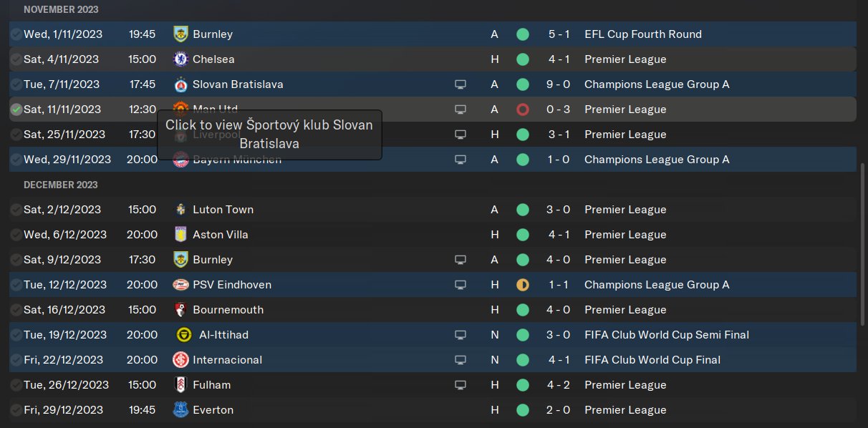Click the TV broadcast icon on Slovan Bratislava row
This screenshot has width=868, height=428.
click(x=460, y=84)
